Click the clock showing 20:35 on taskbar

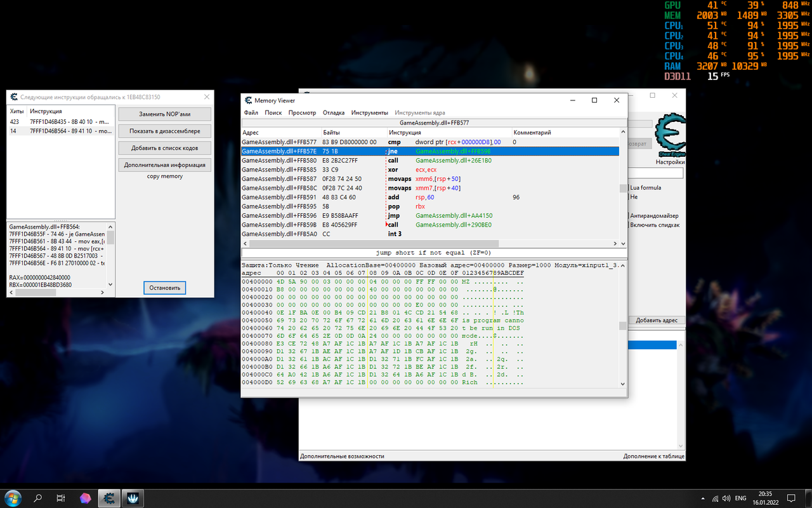pyautogui.click(x=765, y=498)
